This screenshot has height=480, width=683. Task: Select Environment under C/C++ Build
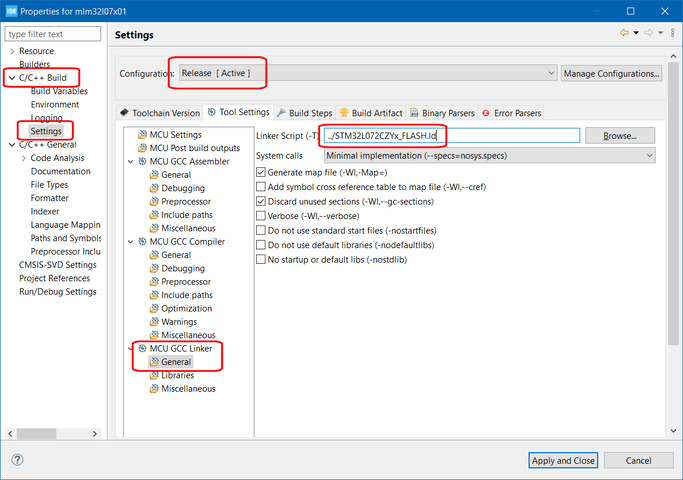click(55, 105)
